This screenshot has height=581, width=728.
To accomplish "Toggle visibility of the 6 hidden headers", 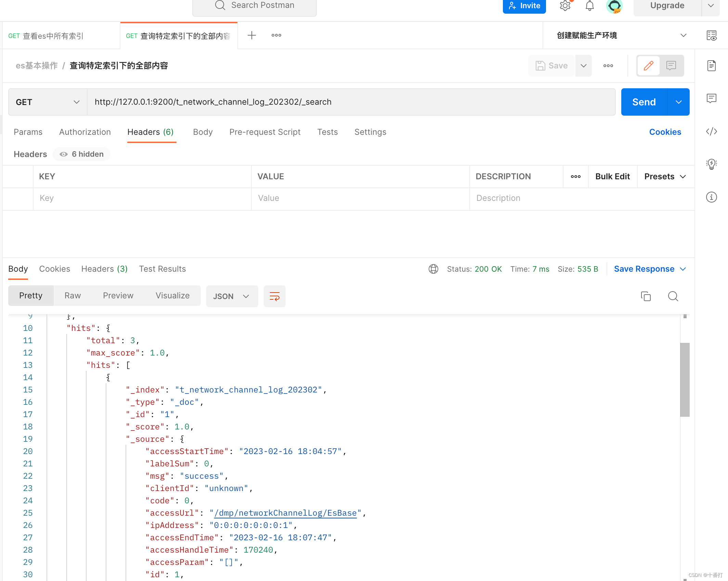I will click(x=81, y=154).
